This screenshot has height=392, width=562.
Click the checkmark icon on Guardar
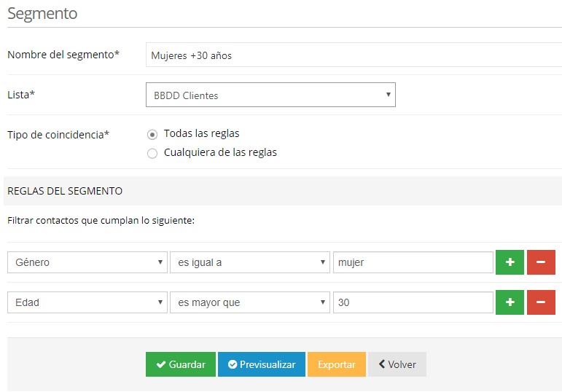tap(160, 364)
